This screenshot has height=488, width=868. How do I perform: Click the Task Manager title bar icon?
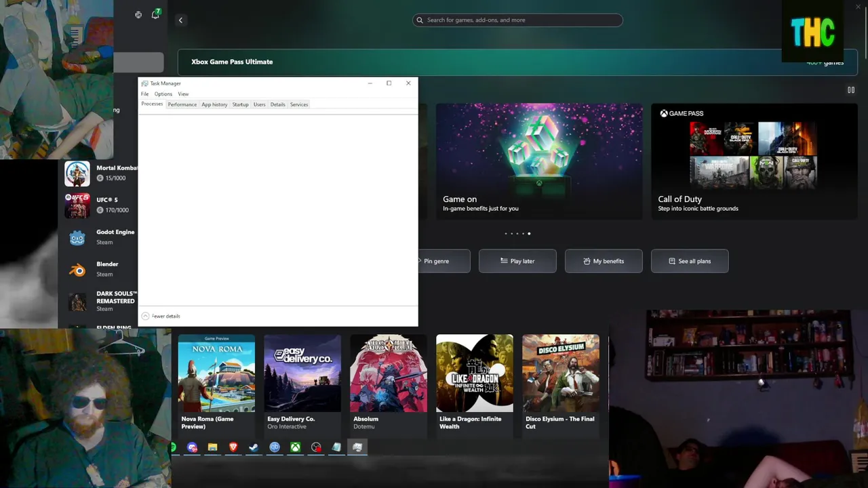(144, 83)
